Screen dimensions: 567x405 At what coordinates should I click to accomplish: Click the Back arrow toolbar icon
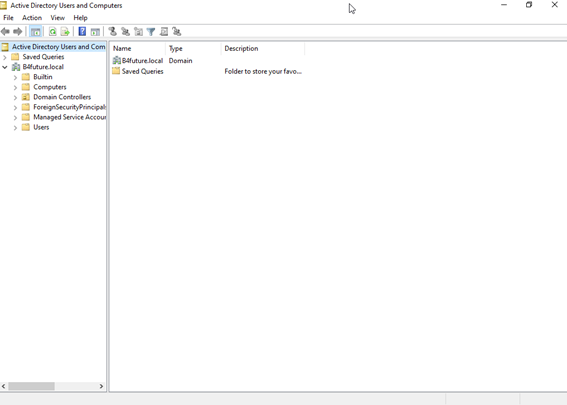click(5, 32)
